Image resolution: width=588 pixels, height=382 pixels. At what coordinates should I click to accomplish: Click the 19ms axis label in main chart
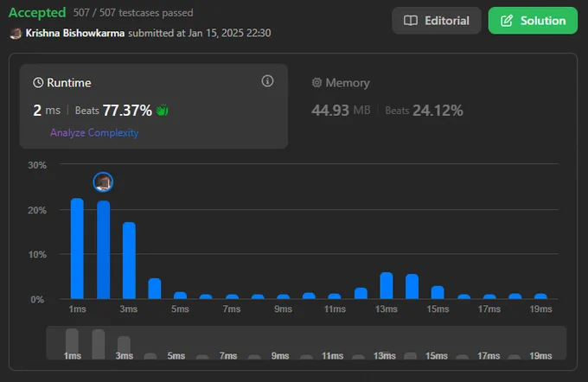pos(540,309)
